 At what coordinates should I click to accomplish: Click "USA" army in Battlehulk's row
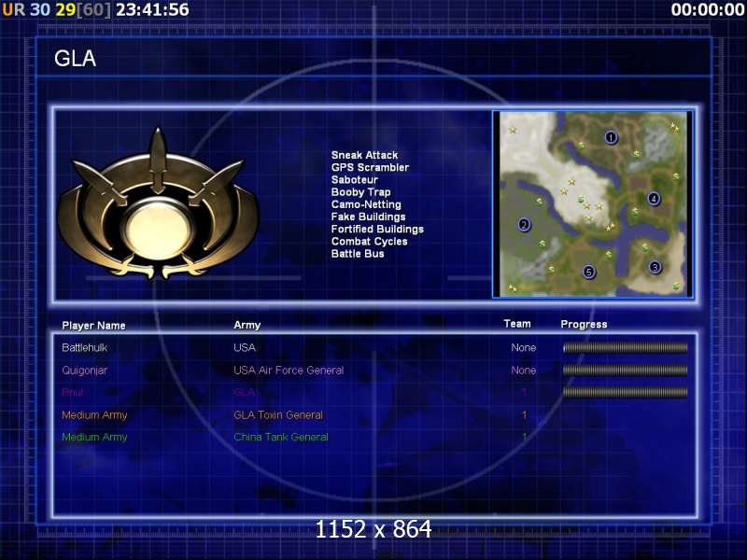[245, 347]
